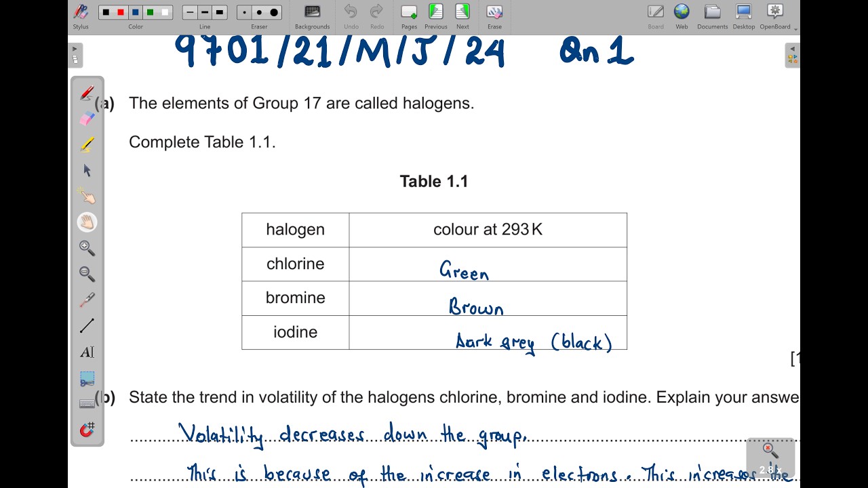This screenshot has height=488, width=868.
Task: Select the Scroll page hand tool
Action: click(x=87, y=222)
